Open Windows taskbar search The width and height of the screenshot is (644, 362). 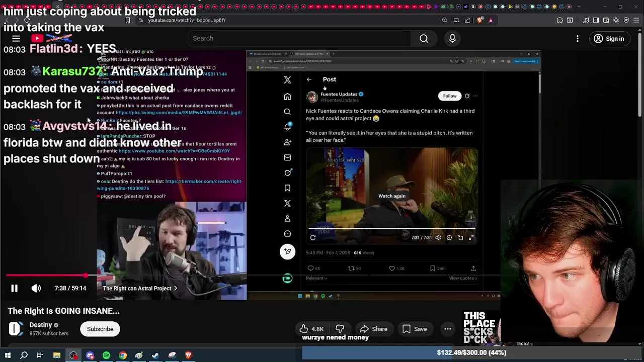click(24, 355)
